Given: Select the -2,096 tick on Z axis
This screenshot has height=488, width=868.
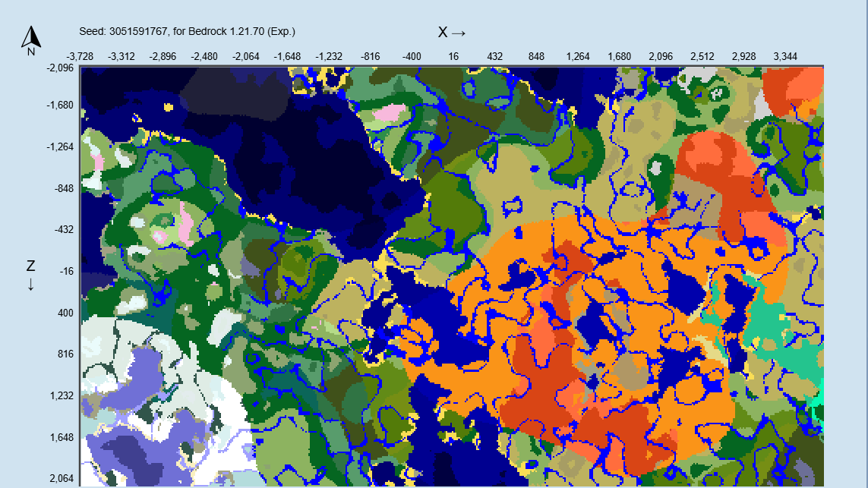Looking at the screenshot, I should click(x=59, y=68).
